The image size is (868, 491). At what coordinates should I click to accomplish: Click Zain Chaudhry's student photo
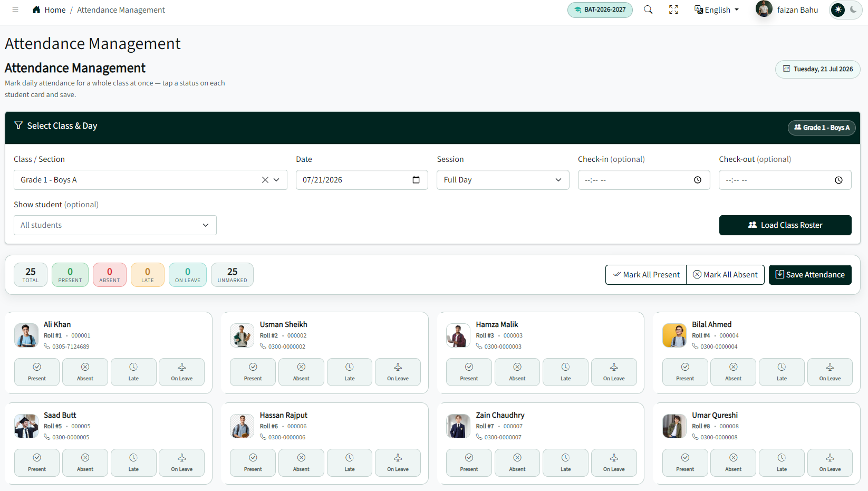458,426
